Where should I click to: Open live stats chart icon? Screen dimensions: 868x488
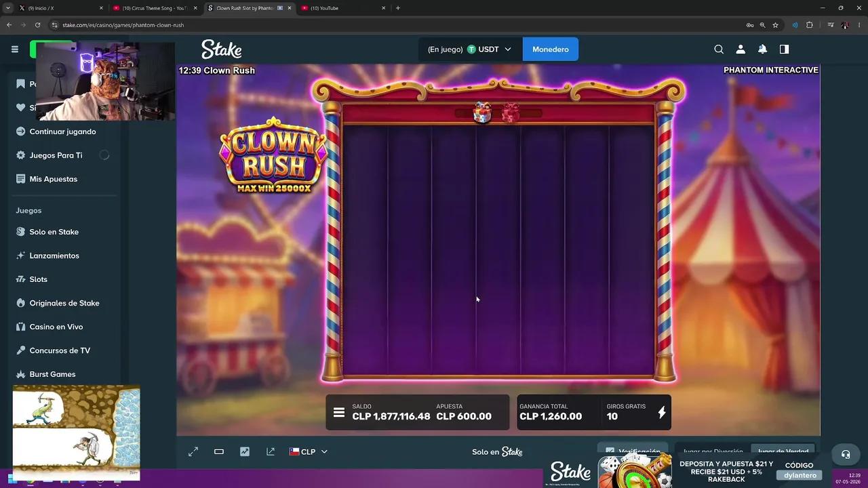[x=245, y=451]
